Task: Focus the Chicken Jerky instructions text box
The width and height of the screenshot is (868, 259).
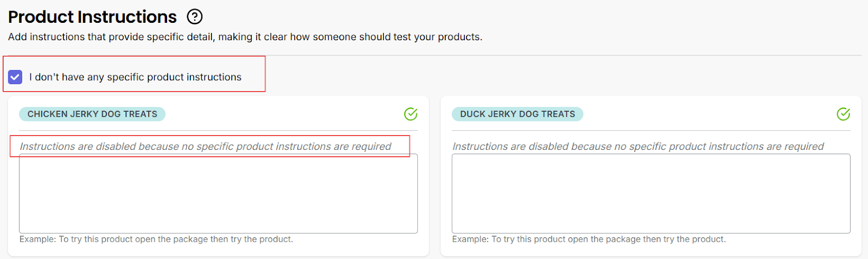Action: [218, 194]
